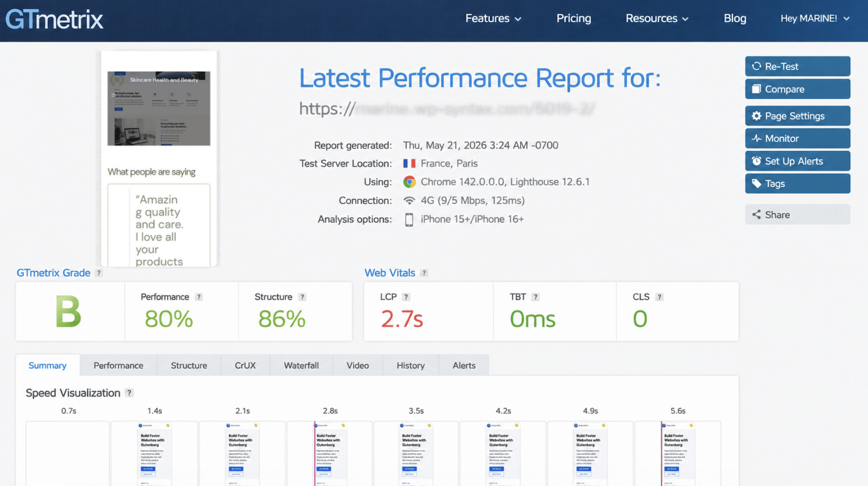Click the Page Settings gear icon
The image size is (868, 486).
pos(756,116)
